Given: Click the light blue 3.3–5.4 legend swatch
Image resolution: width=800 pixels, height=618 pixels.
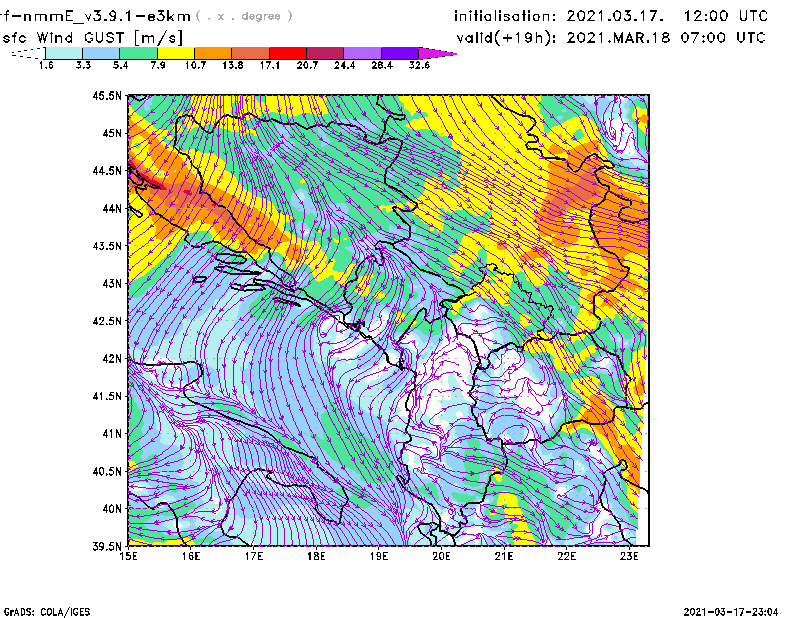Looking at the screenshot, I should coord(101,53).
